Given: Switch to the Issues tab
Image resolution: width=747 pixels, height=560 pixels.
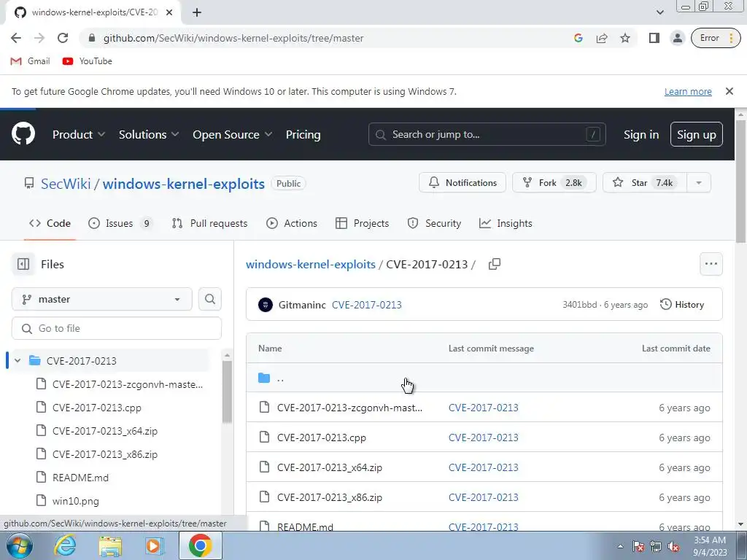Looking at the screenshot, I should (120, 223).
